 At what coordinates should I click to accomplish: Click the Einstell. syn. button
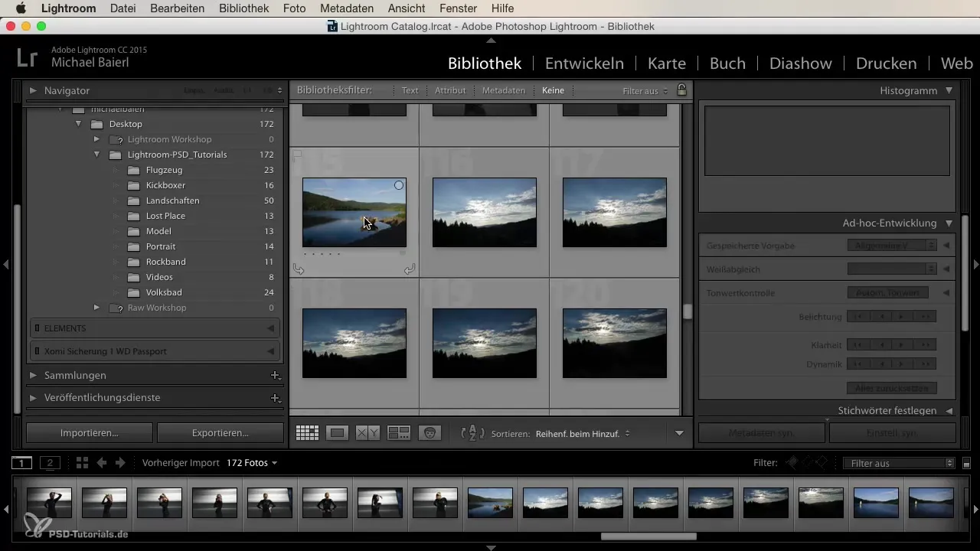[x=893, y=433]
